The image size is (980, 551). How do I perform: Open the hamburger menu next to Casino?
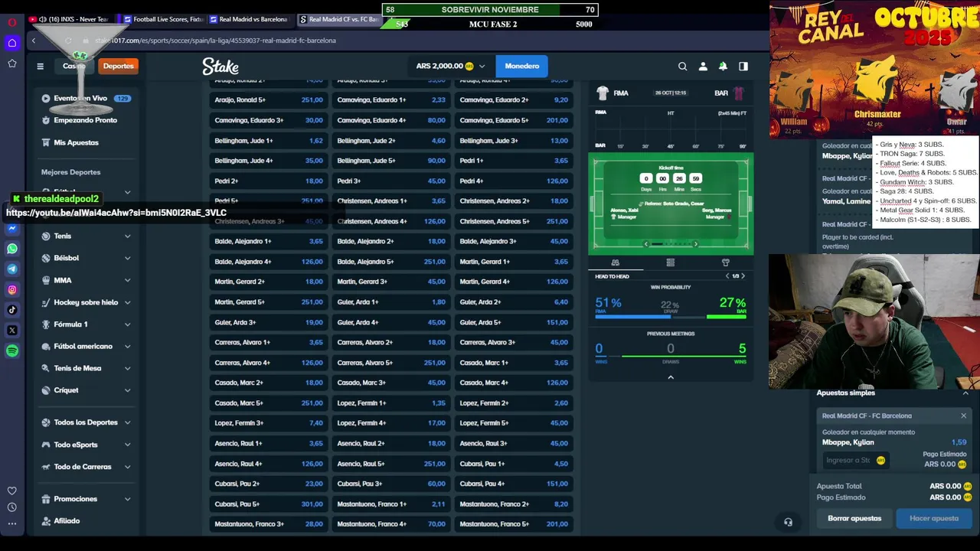(41, 67)
